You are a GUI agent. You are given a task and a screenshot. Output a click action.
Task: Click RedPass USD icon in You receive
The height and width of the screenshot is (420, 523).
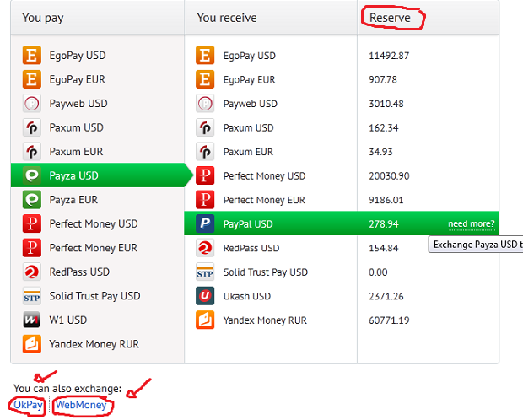205,248
